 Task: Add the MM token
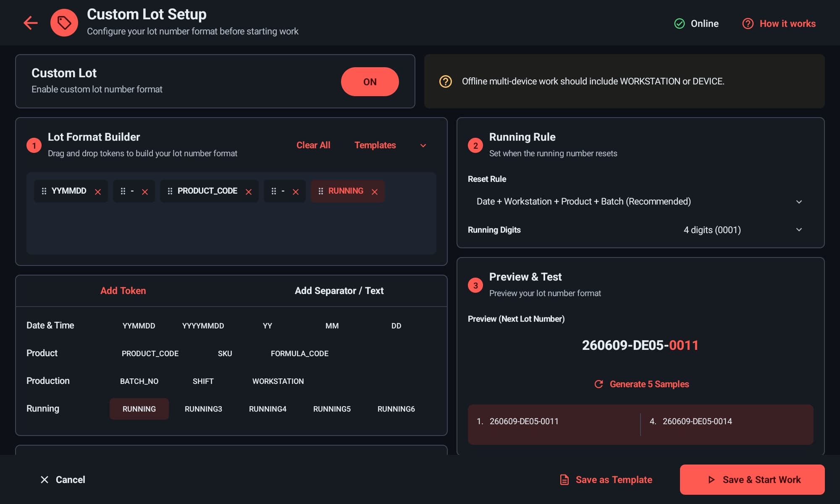(332, 325)
